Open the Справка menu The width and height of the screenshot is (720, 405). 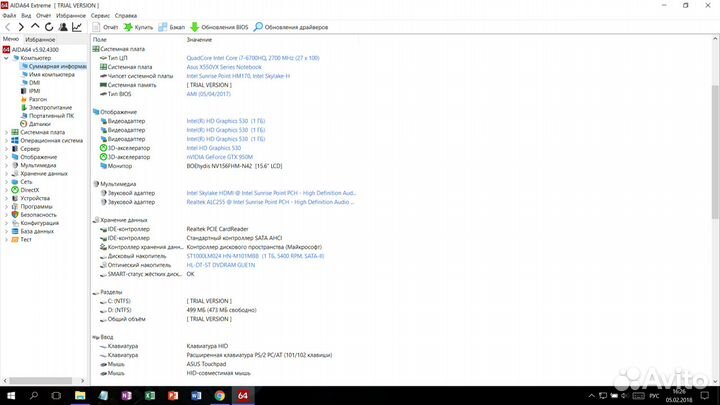click(126, 16)
